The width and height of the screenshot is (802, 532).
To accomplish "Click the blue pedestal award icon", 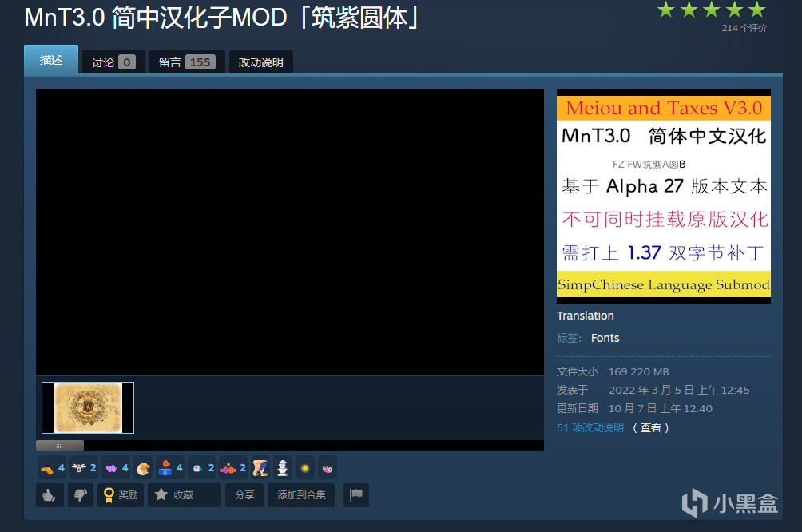I will point(170,468).
